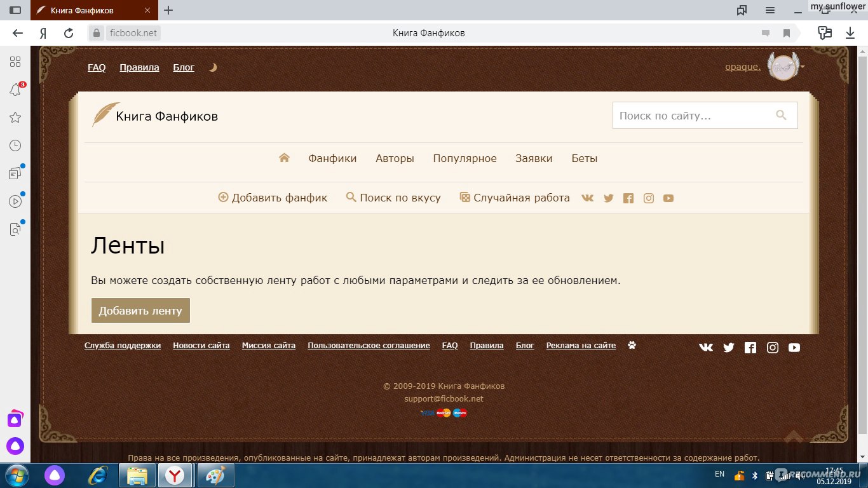Reload the page with refresh icon

pyautogui.click(x=69, y=33)
